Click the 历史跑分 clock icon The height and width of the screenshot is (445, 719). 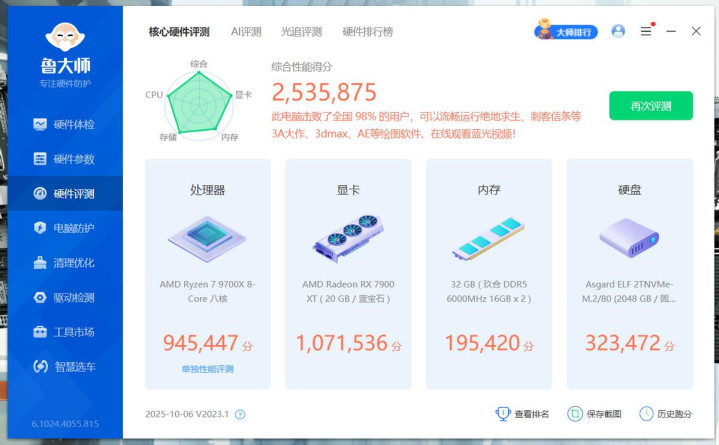646,414
